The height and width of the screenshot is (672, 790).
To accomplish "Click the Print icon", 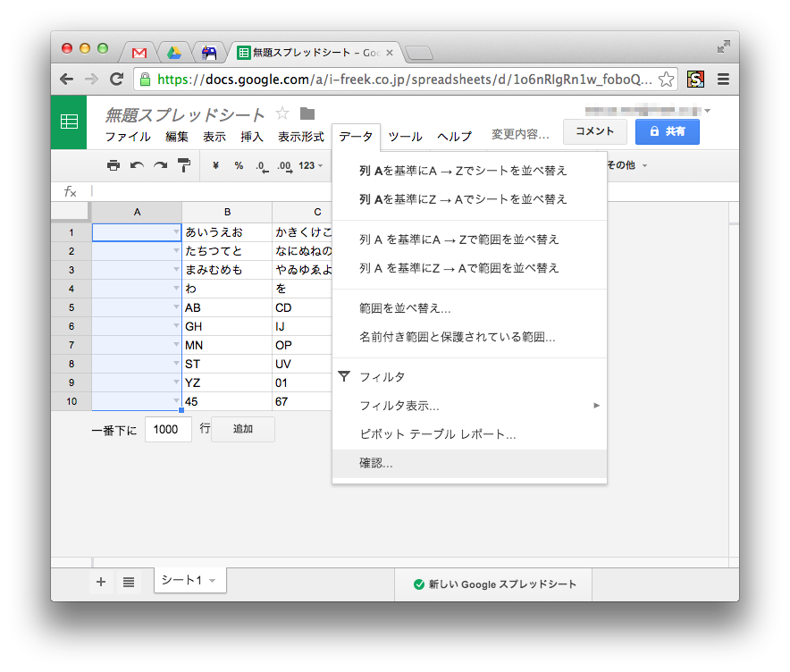I will pos(114,166).
